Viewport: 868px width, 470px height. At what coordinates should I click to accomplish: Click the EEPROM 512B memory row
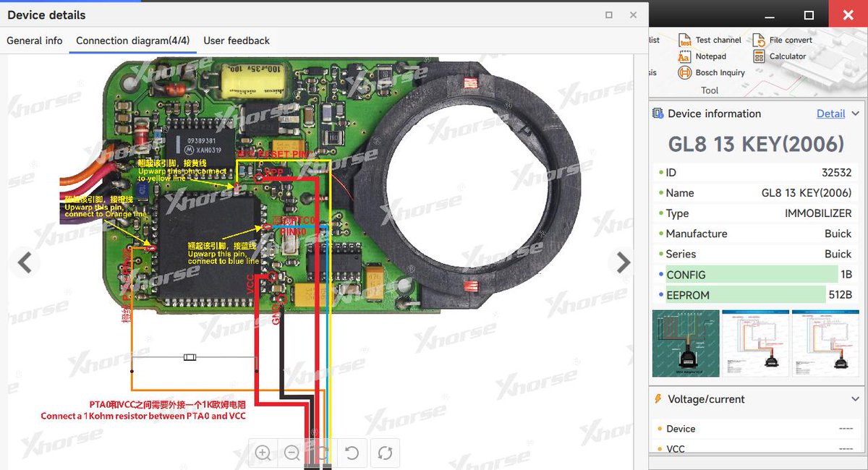(x=756, y=295)
